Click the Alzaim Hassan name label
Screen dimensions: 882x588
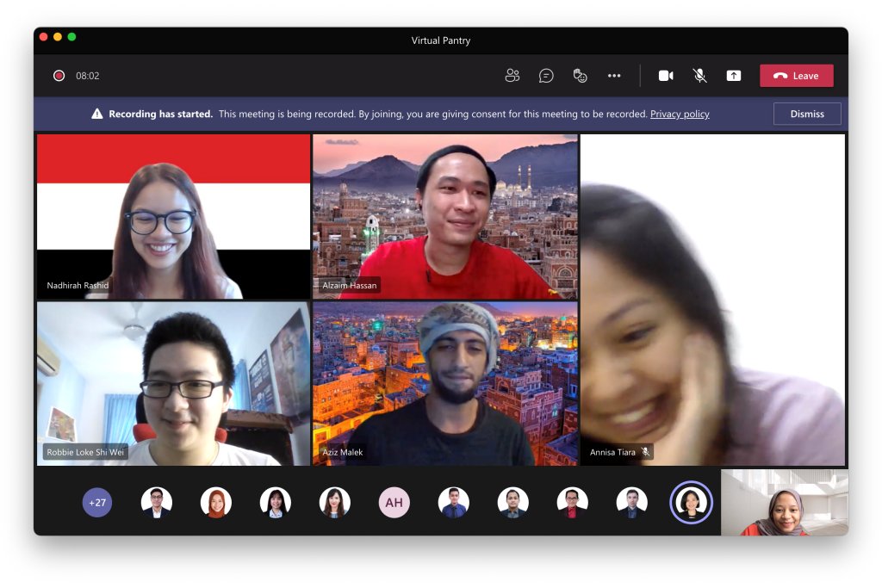pos(350,285)
